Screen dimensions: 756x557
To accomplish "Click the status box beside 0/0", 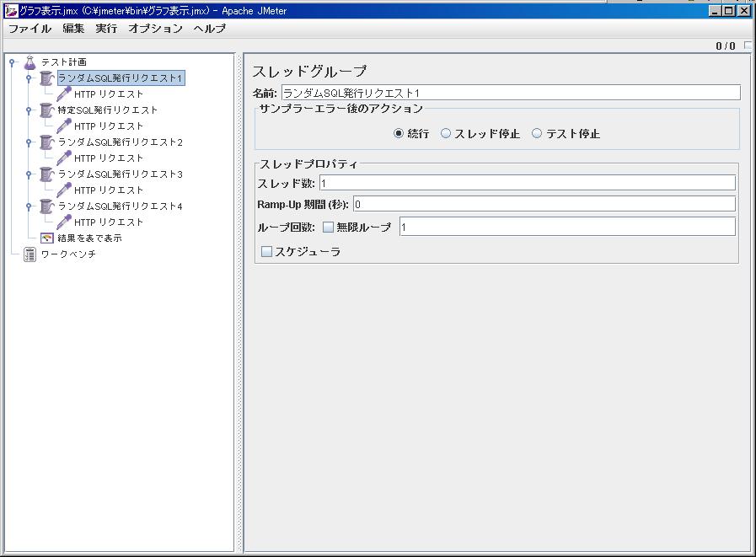I will tap(748, 46).
